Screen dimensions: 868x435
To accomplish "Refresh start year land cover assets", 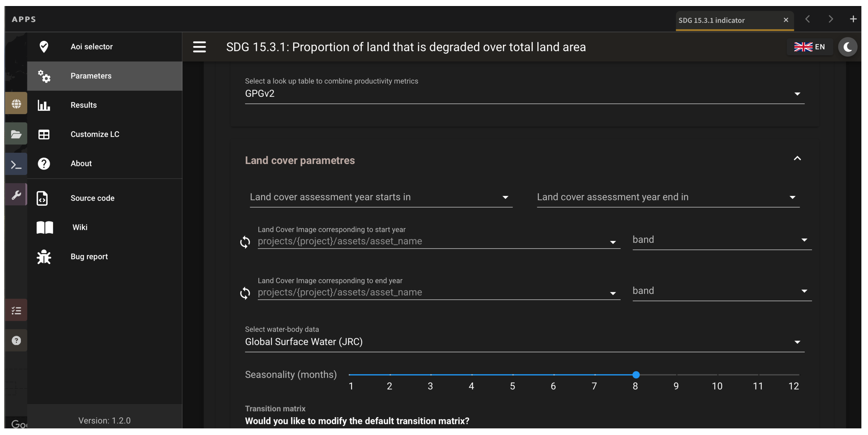I will tap(245, 242).
